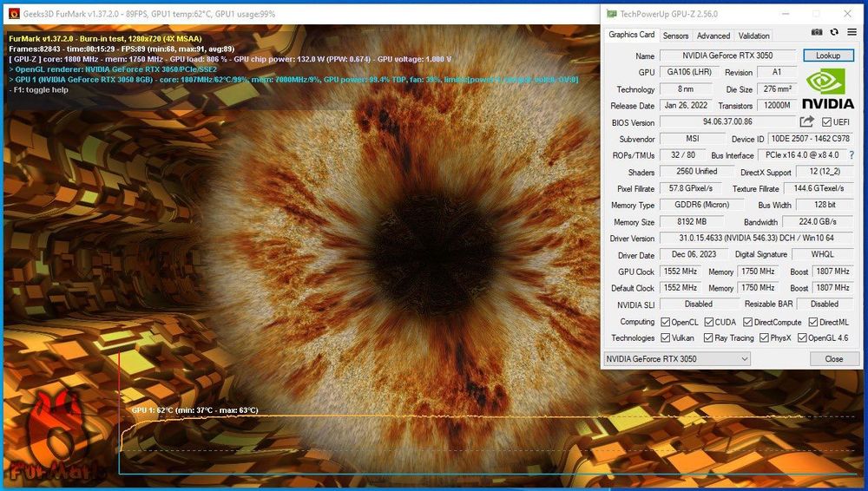Click the Die Size field 276 mm²
Screen dimensions: 868x491
click(x=777, y=88)
